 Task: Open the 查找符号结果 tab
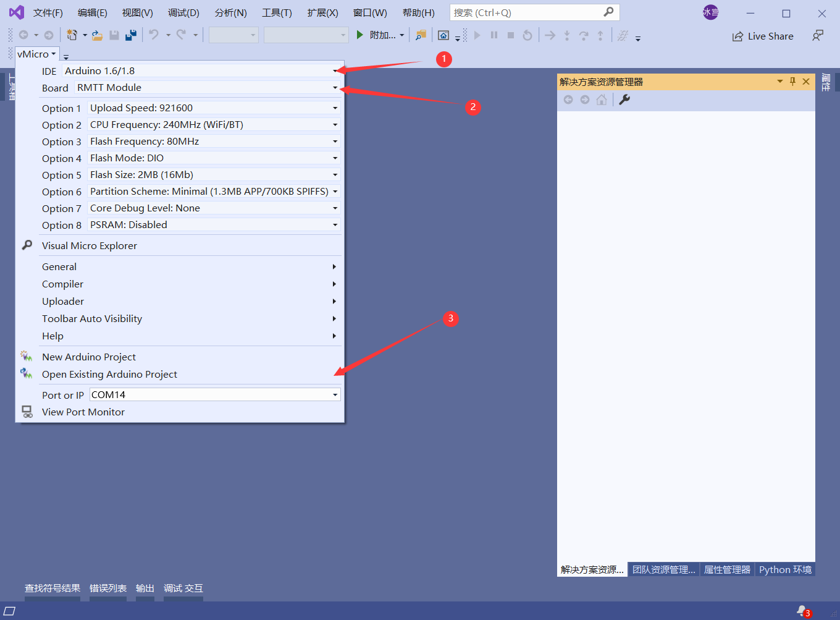point(52,588)
